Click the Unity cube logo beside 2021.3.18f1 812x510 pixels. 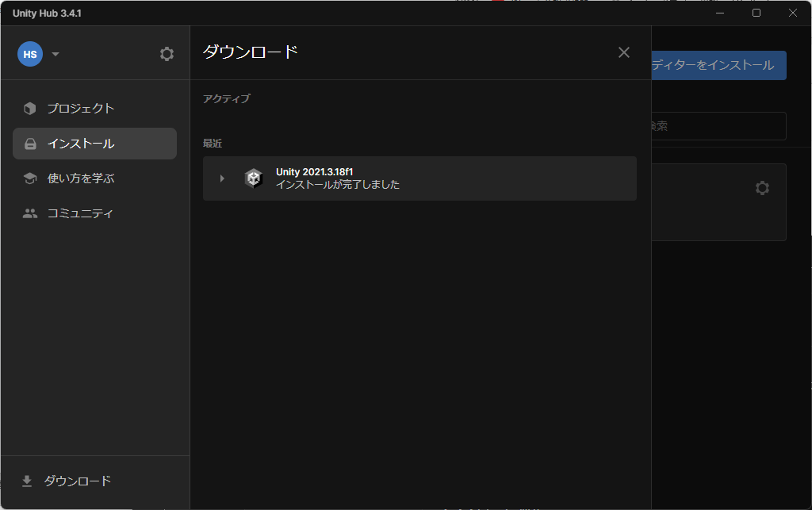click(x=255, y=178)
